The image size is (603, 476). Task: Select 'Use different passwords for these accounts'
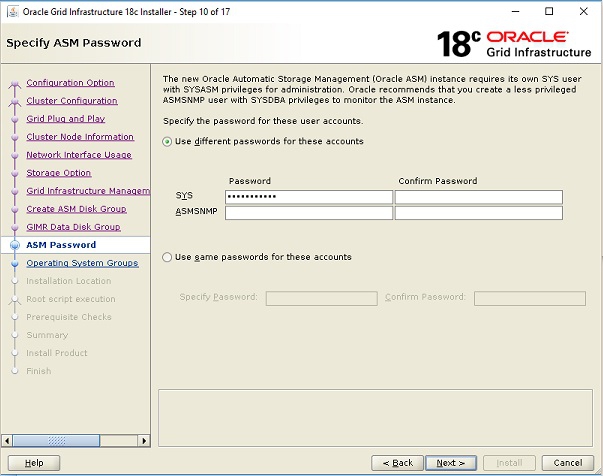click(167, 141)
